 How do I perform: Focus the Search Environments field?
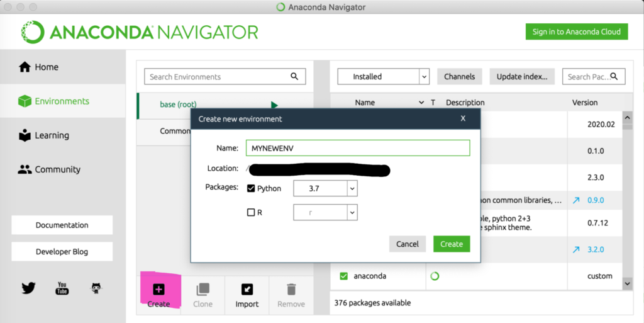[x=225, y=76]
